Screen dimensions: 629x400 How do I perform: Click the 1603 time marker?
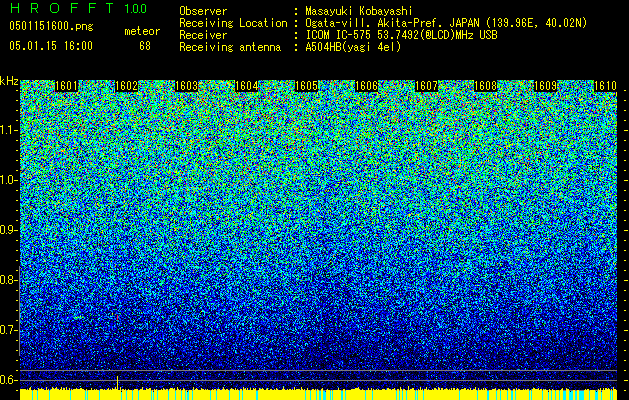pos(187,86)
